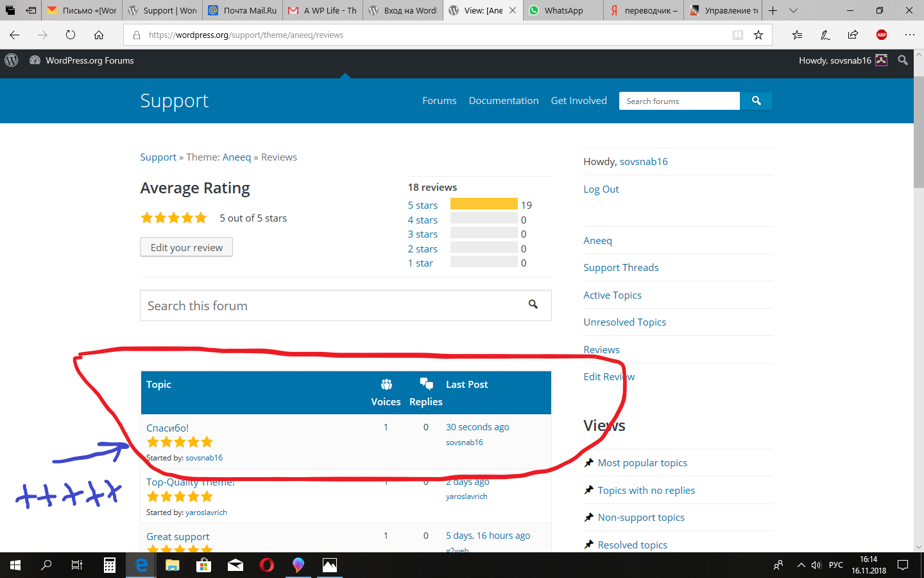Switch to the Управление tab
This screenshot has width=924, height=578.
724,10
